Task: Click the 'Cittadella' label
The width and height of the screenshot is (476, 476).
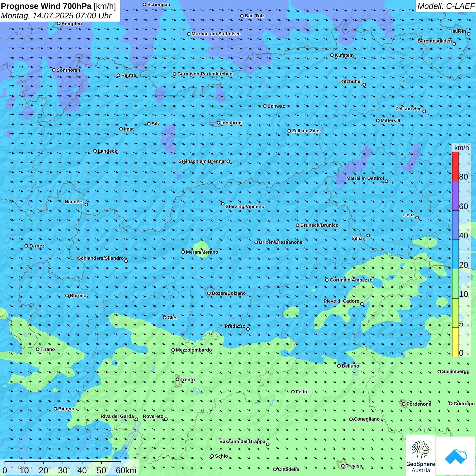Action: click(x=288, y=469)
